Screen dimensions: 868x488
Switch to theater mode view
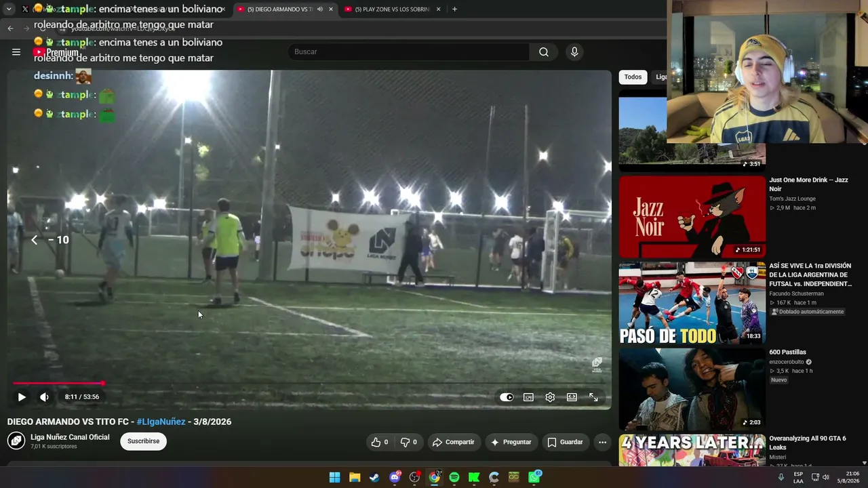tap(572, 397)
